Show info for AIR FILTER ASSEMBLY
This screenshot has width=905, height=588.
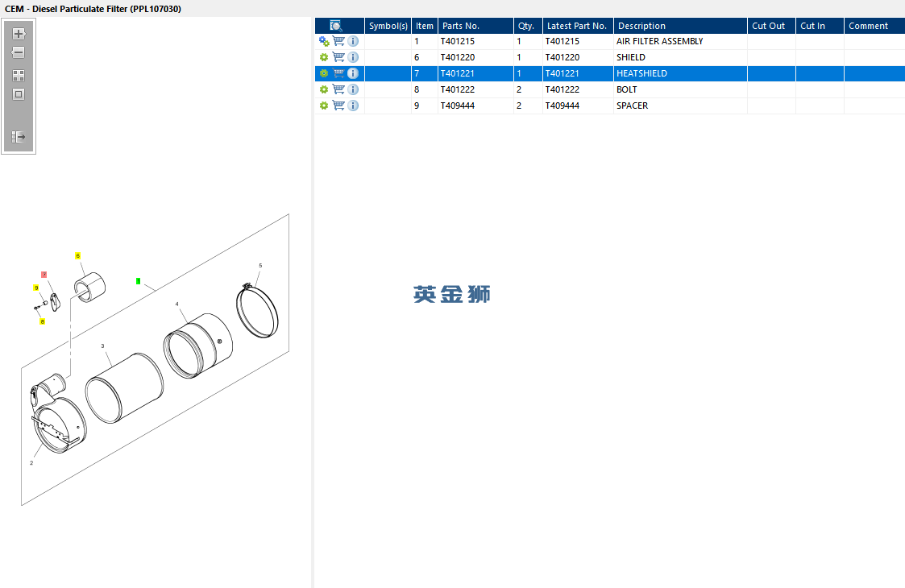click(353, 41)
